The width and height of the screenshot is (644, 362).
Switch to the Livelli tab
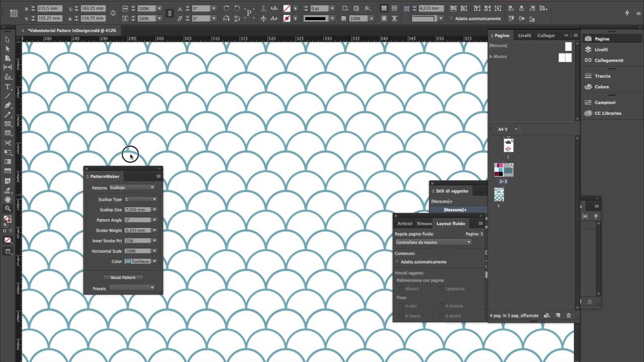pyautogui.click(x=524, y=35)
